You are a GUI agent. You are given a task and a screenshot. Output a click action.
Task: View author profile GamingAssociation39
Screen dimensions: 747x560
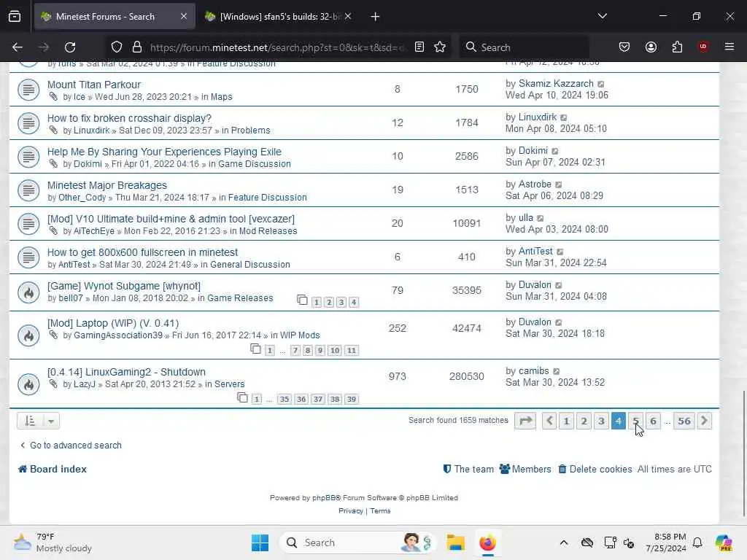coord(118,335)
